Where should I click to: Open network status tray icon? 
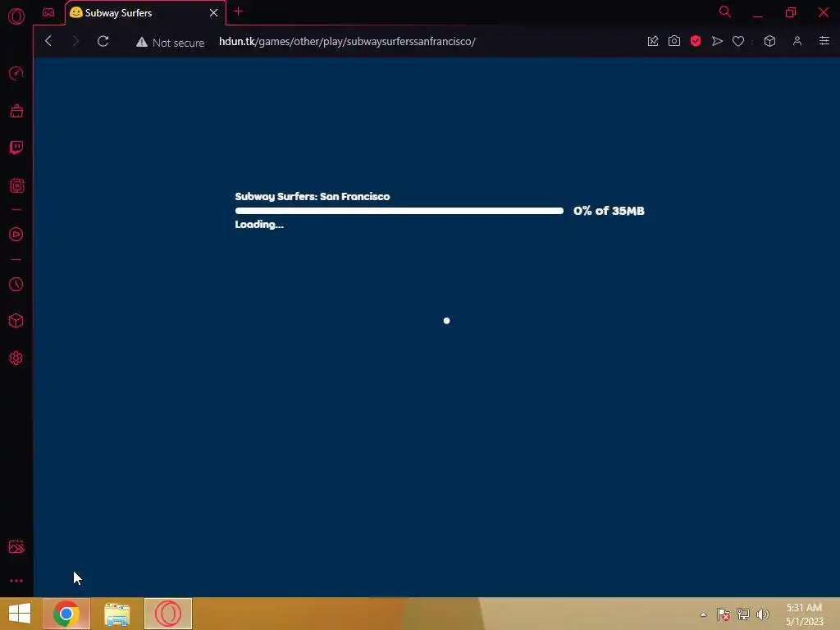click(x=743, y=614)
